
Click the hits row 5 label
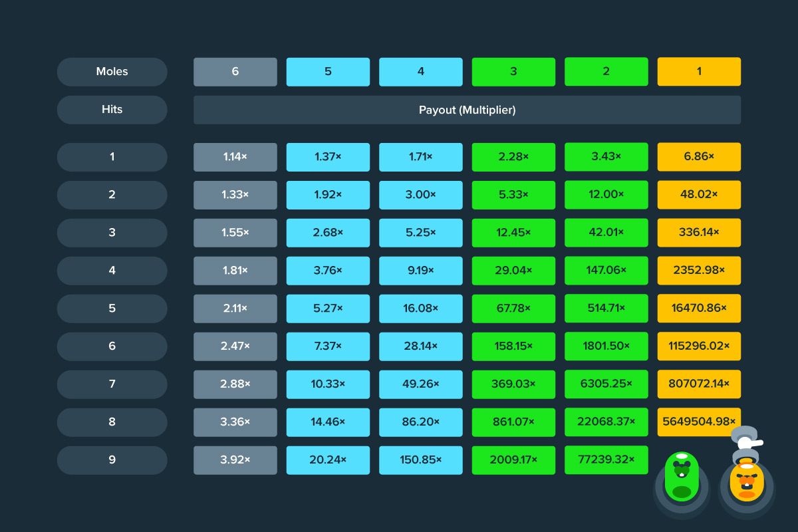tap(112, 309)
